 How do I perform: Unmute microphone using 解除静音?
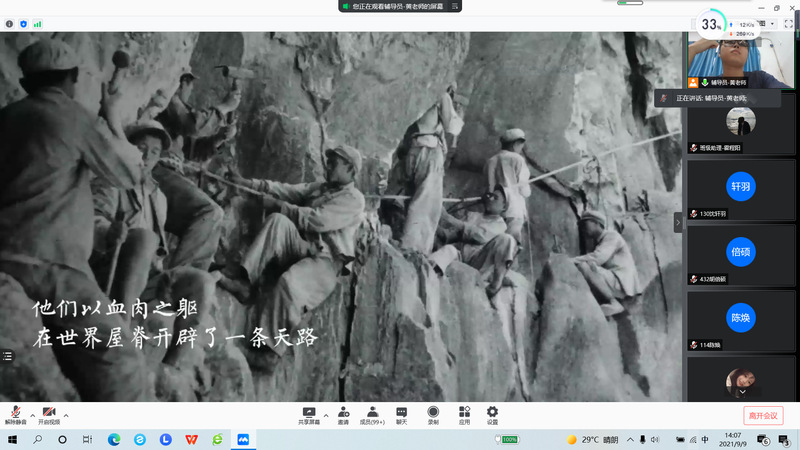pyautogui.click(x=16, y=412)
